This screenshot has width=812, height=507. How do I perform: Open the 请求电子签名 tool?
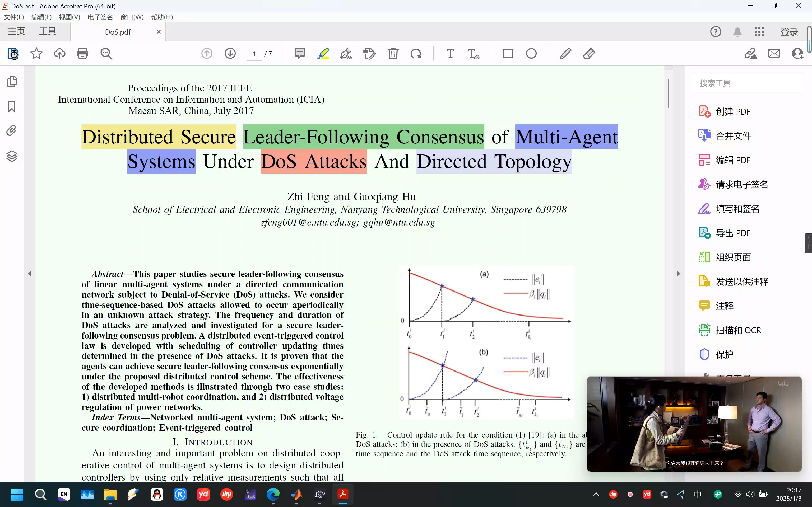733,184
